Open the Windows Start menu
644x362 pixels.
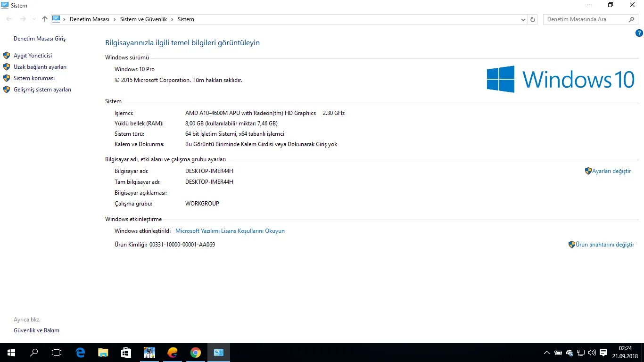11,353
